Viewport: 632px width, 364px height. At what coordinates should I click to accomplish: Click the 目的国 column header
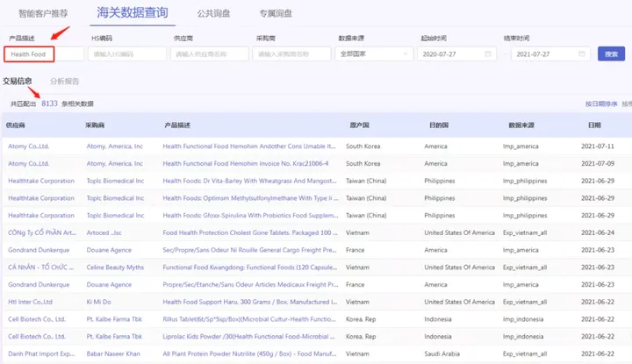coord(439,125)
